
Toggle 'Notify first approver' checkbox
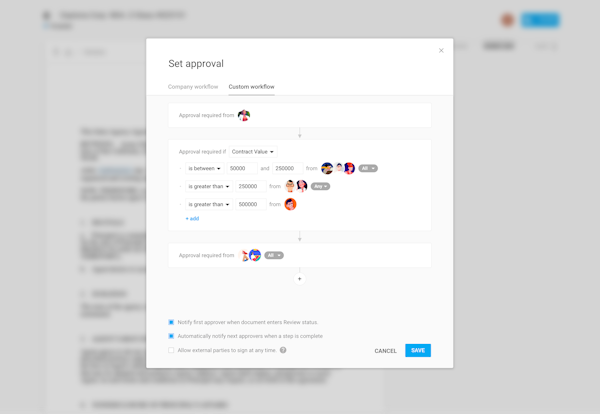(171, 322)
